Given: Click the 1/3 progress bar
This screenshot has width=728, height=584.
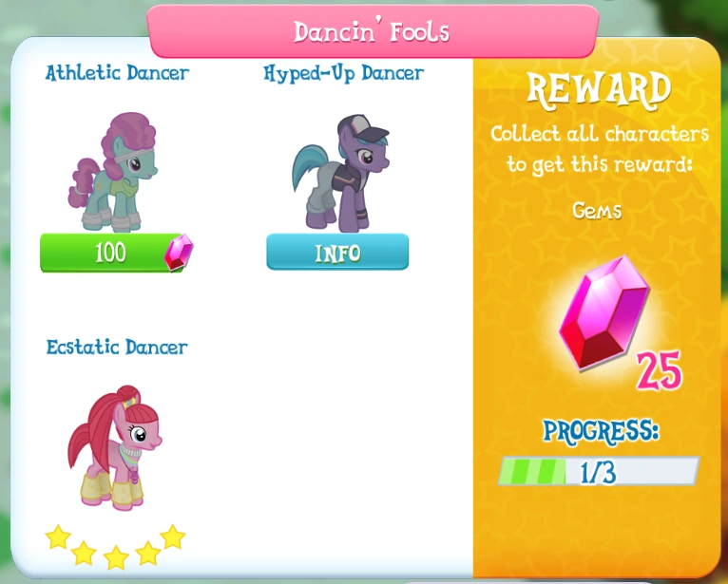Looking at the screenshot, I should click(x=599, y=471).
